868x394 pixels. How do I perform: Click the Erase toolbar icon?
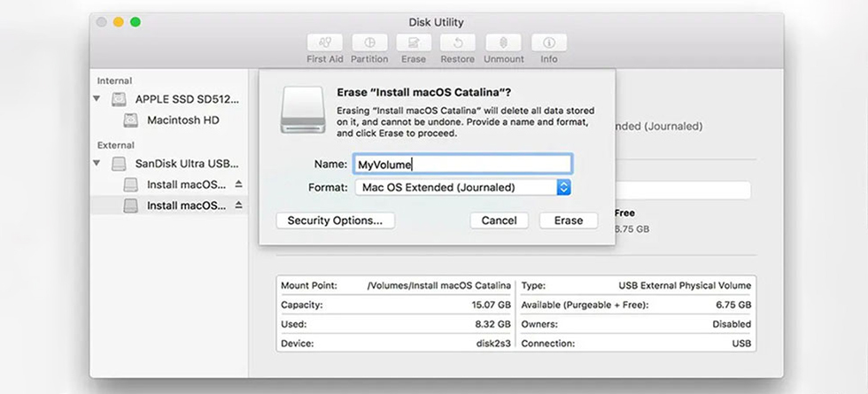[x=414, y=42]
